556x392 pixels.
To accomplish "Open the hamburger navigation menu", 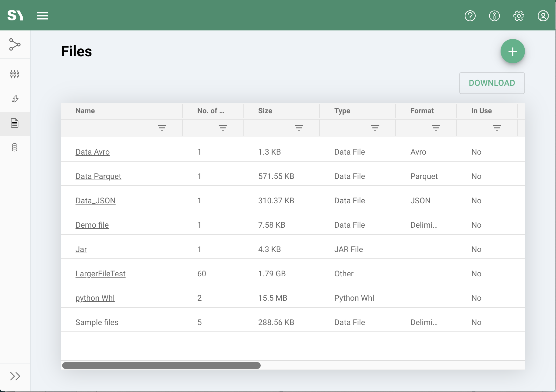I will coord(43,16).
